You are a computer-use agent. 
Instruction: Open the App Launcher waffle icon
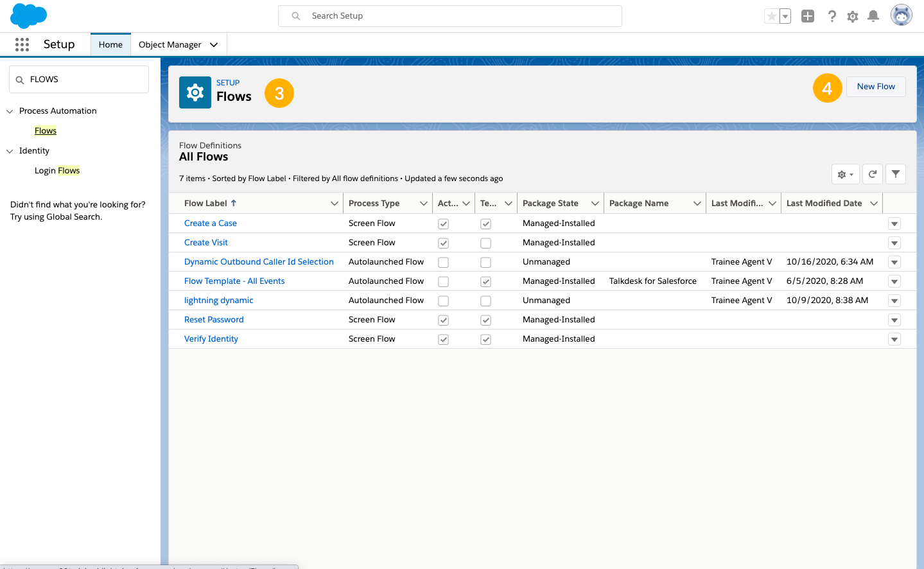(22, 44)
